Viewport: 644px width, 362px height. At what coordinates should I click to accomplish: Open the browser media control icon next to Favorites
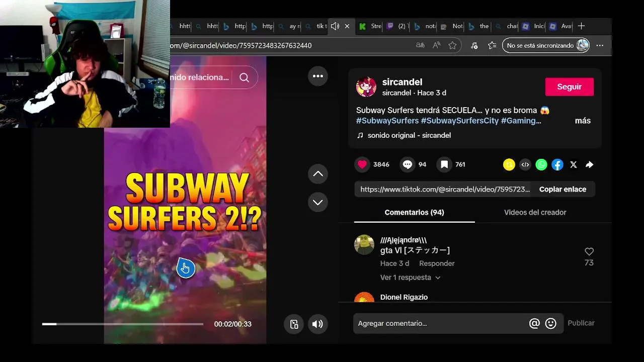(474, 45)
